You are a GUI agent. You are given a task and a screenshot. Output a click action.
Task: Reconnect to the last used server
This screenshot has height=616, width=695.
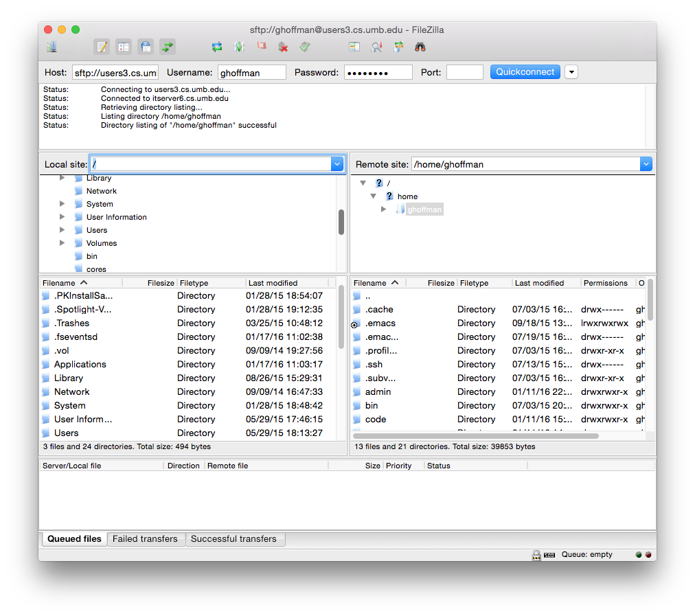coord(305,47)
